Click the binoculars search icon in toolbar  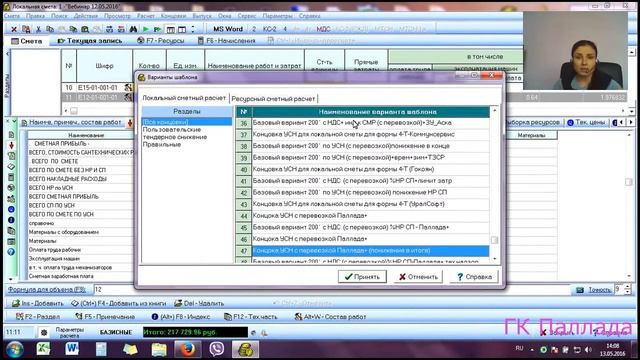pos(133,29)
